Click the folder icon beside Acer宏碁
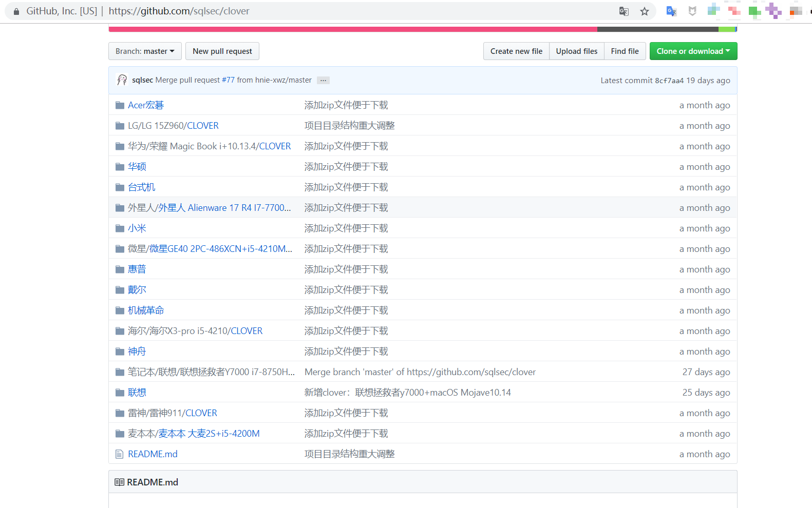Image resolution: width=812 pixels, height=508 pixels. [x=120, y=105]
